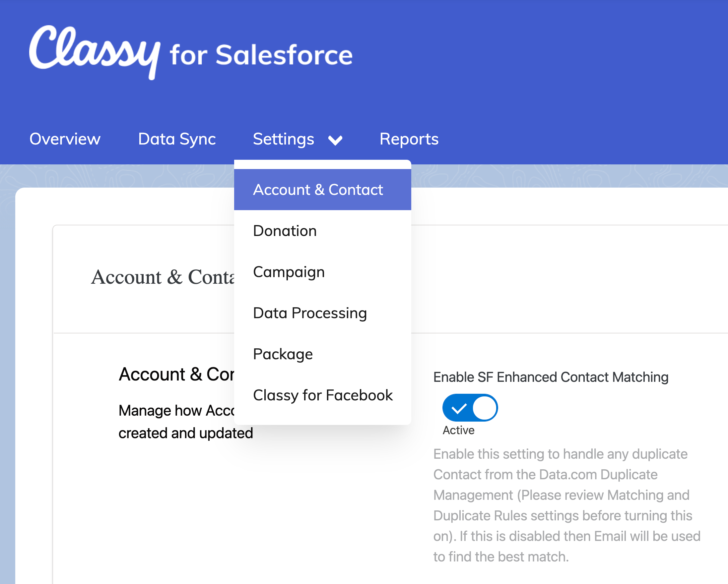Screen dimensions: 728x584
Task: Open the Overview tab
Action: [x=65, y=139]
